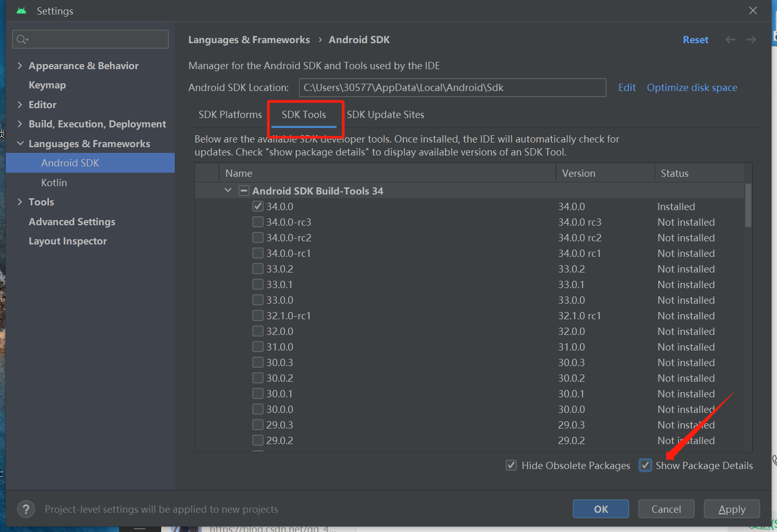This screenshot has width=777, height=532.
Task: Check the 34.0.0-rc3 checkbox
Action: pyautogui.click(x=258, y=222)
